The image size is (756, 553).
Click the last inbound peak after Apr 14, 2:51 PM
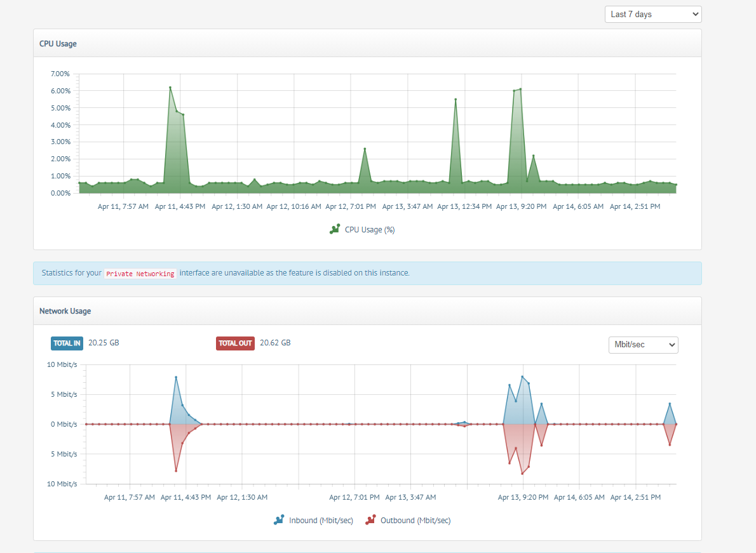[x=670, y=404]
